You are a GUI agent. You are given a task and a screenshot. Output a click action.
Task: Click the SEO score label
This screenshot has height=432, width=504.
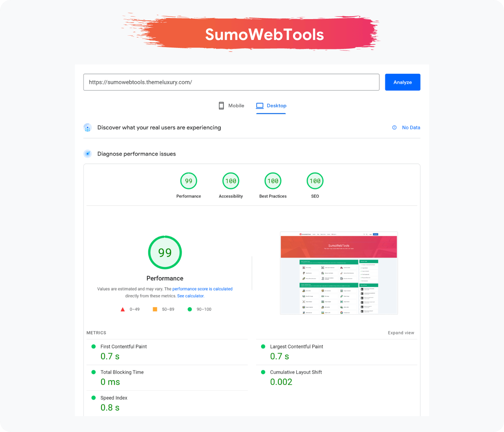pos(315,196)
